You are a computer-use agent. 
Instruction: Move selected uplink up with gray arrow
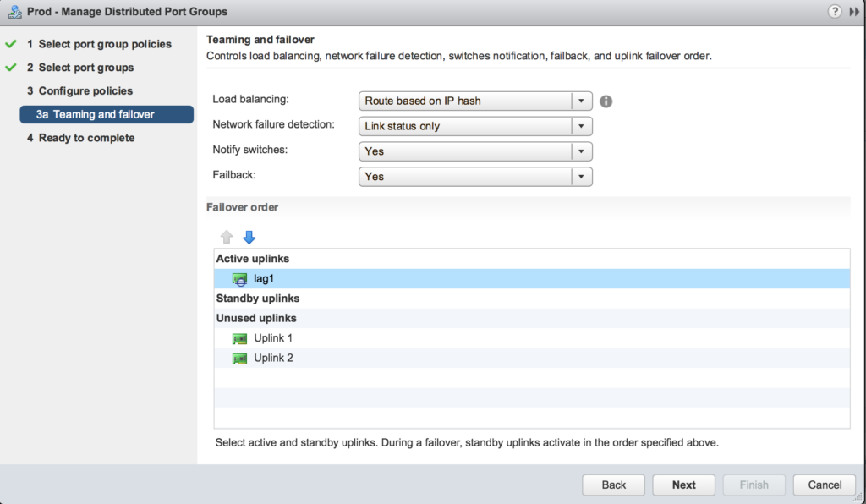pyautogui.click(x=227, y=238)
